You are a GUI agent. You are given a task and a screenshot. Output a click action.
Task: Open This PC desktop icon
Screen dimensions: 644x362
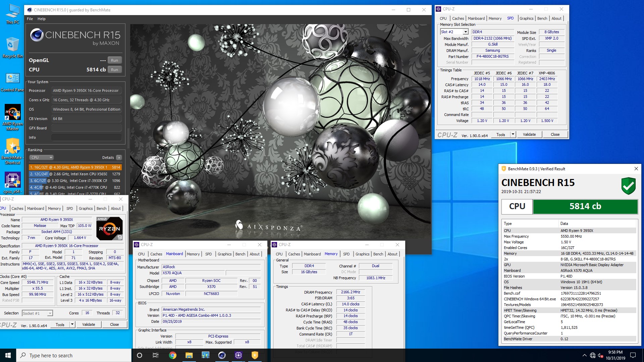[12, 14]
